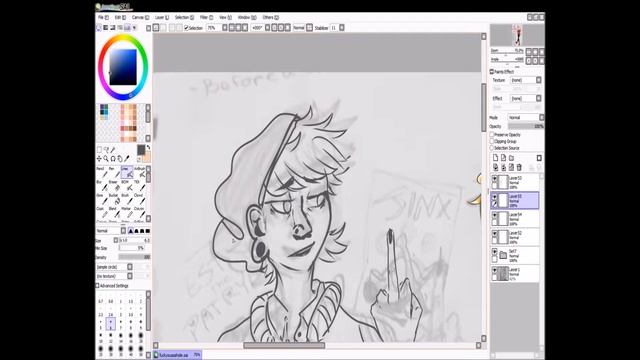Collapse the Paints Effect section
The image size is (640, 360).
492,72
